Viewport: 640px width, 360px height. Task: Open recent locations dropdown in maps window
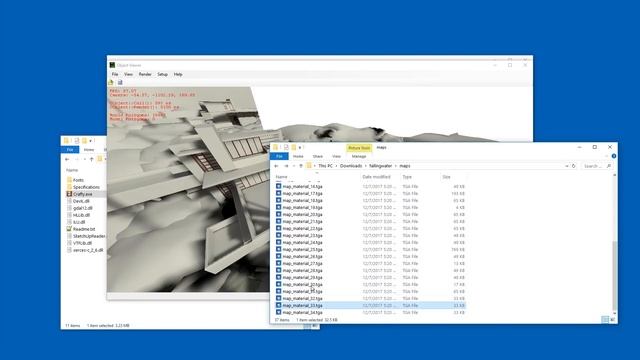click(293, 166)
